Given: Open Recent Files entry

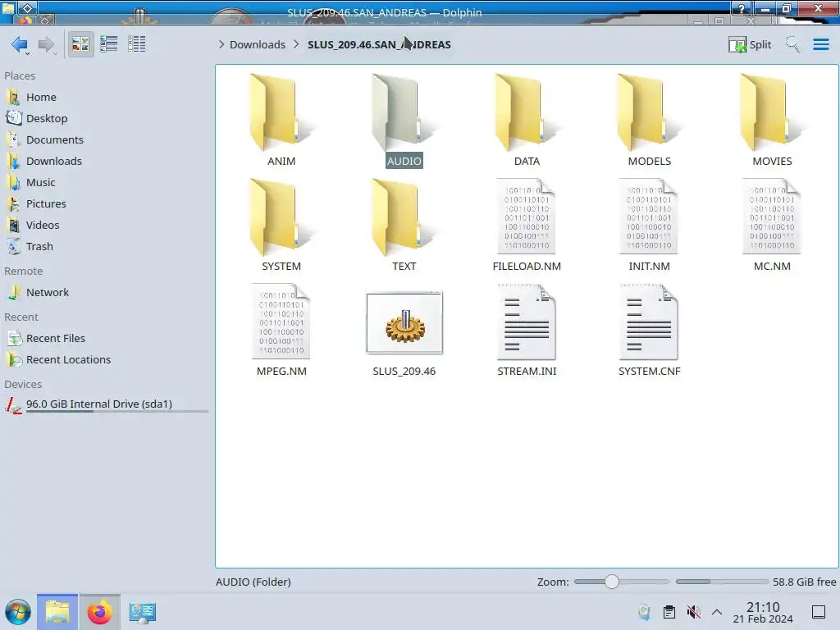Looking at the screenshot, I should click(x=55, y=339).
